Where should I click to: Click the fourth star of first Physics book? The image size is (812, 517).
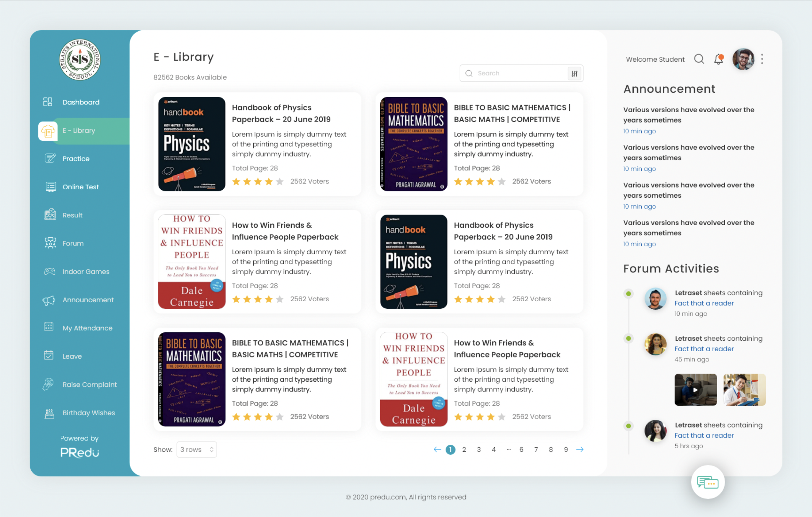269,182
